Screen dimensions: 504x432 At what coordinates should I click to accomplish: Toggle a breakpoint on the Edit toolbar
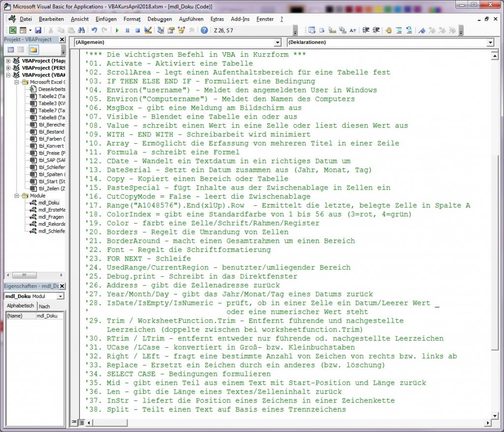point(387,31)
